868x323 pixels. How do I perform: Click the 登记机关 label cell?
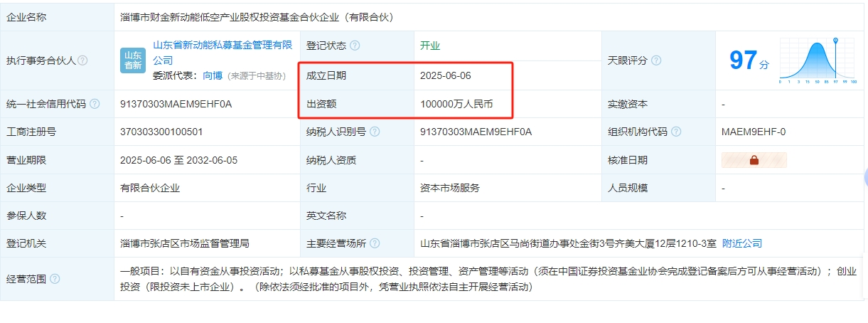coord(57,243)
